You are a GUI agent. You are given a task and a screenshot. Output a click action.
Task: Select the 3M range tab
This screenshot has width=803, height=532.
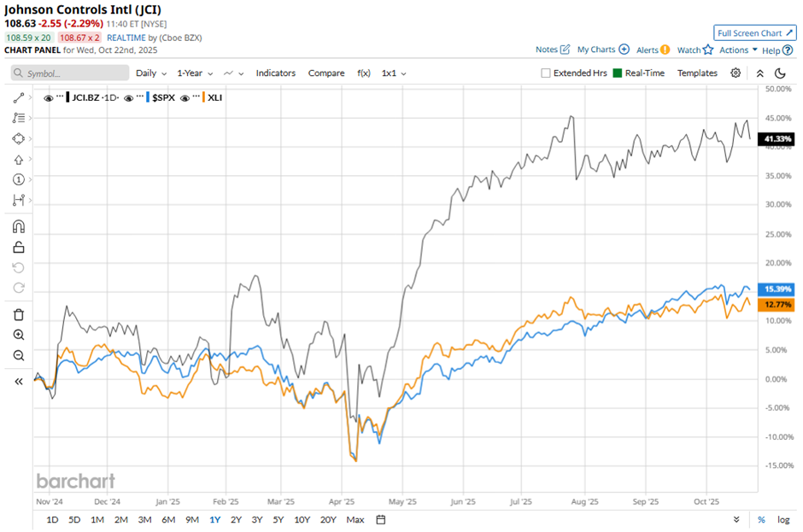[144, 520]
